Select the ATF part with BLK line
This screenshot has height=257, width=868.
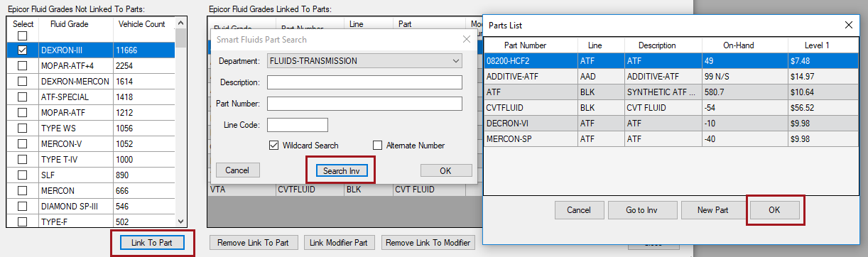(x=670, y=92)
